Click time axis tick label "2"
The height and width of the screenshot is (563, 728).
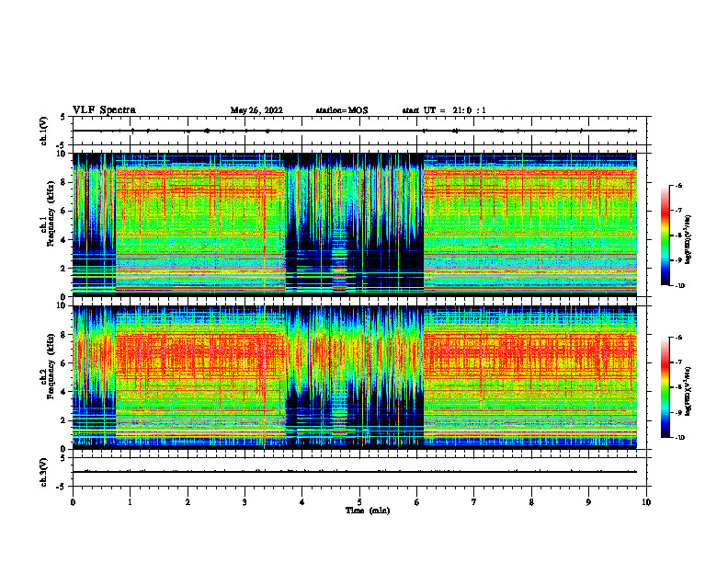(188, 502)
